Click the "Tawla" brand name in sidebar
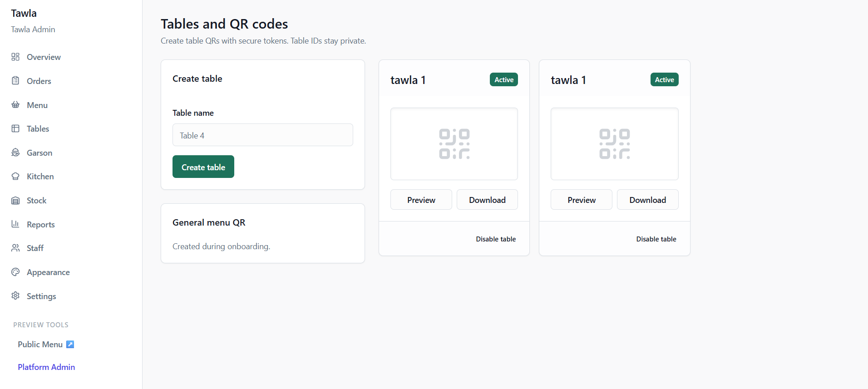The image size is (868, 389). (x=24, y=13)
